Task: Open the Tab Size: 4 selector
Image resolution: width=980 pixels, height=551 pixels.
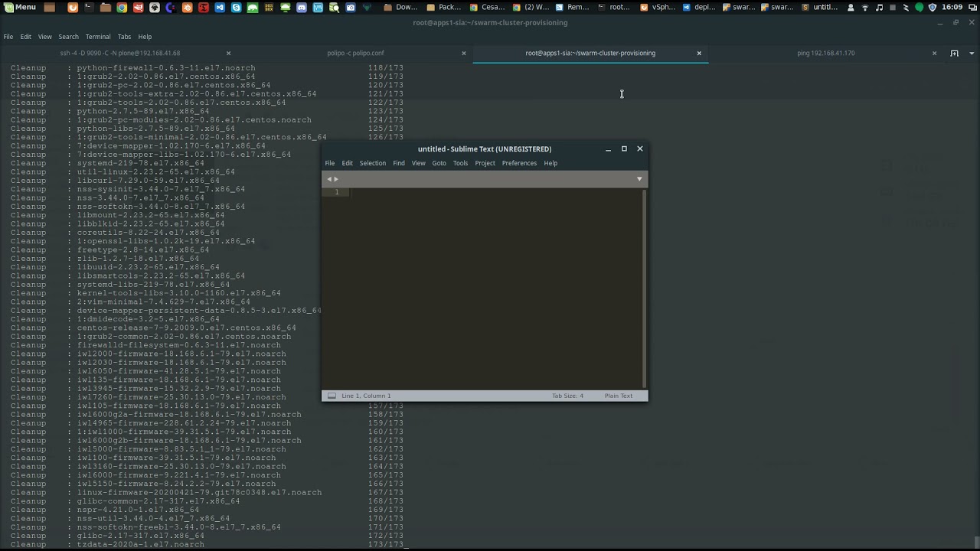Action: [x=567, y=396]
